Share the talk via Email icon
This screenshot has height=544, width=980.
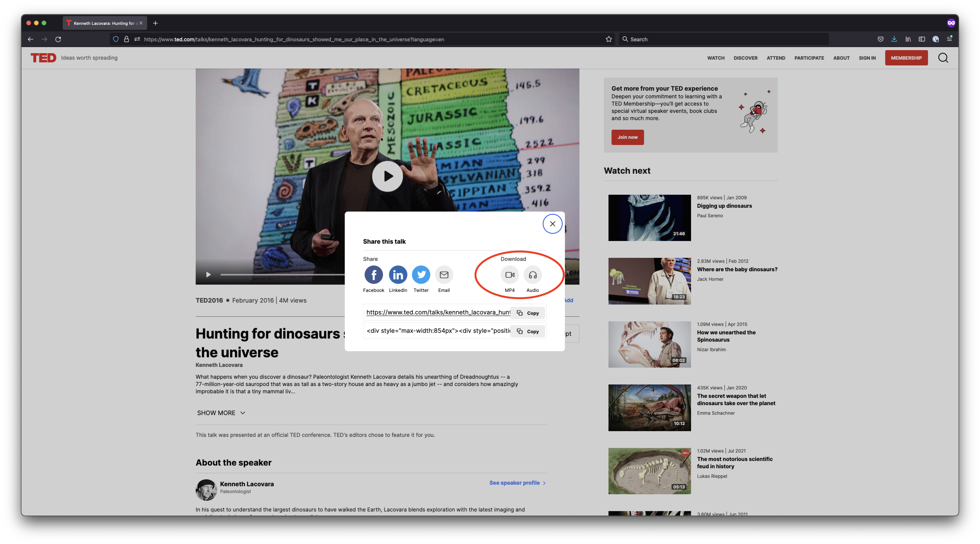point(444,274)
